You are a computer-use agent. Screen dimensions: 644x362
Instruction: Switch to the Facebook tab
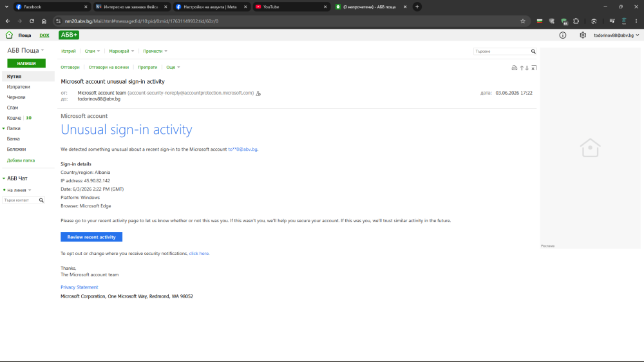click(x=52, y=6)
